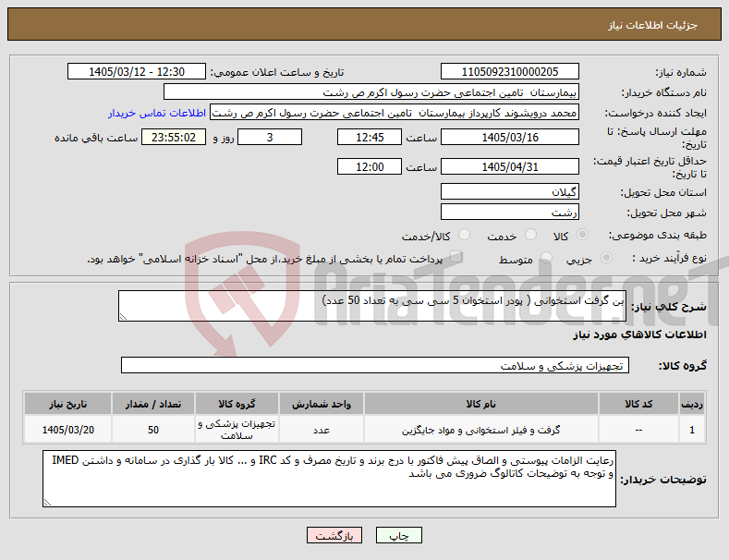The height and width of the screenshot is (560, 729).
Task: Click the remaining time countdown 23:55:02
Action: (x=174, y=137)
